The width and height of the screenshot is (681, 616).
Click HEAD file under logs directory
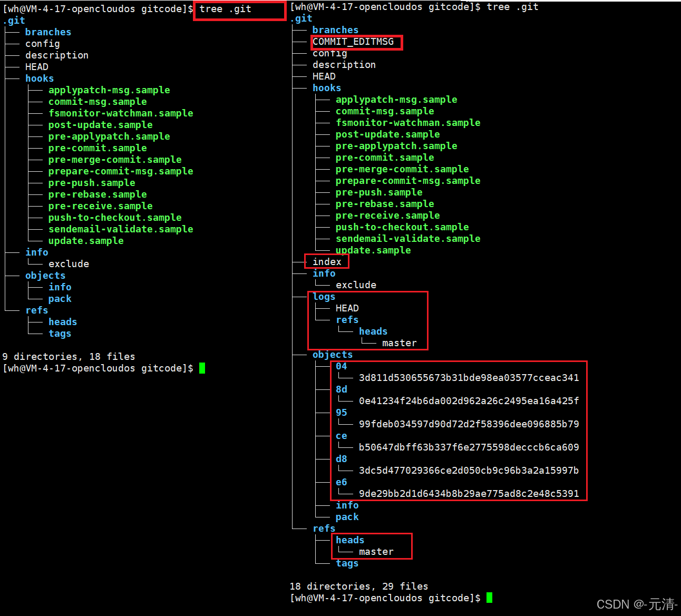(x=347, y=308)
